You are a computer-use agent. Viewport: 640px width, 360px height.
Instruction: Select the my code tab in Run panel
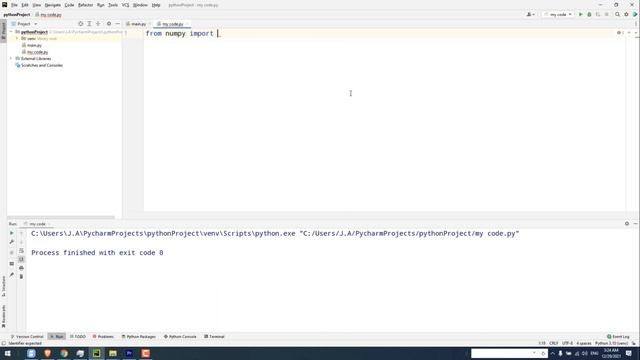pos(37,224)
